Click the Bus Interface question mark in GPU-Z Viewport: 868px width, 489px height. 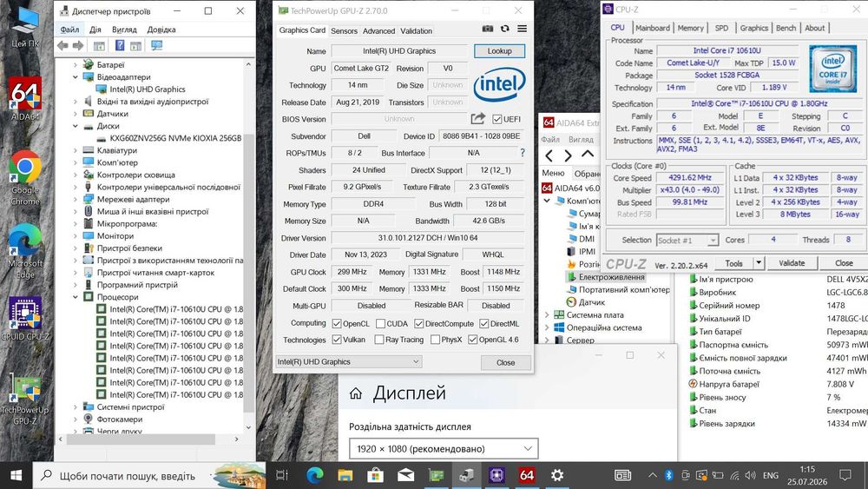pyautogui.click(x=522, y=152)
